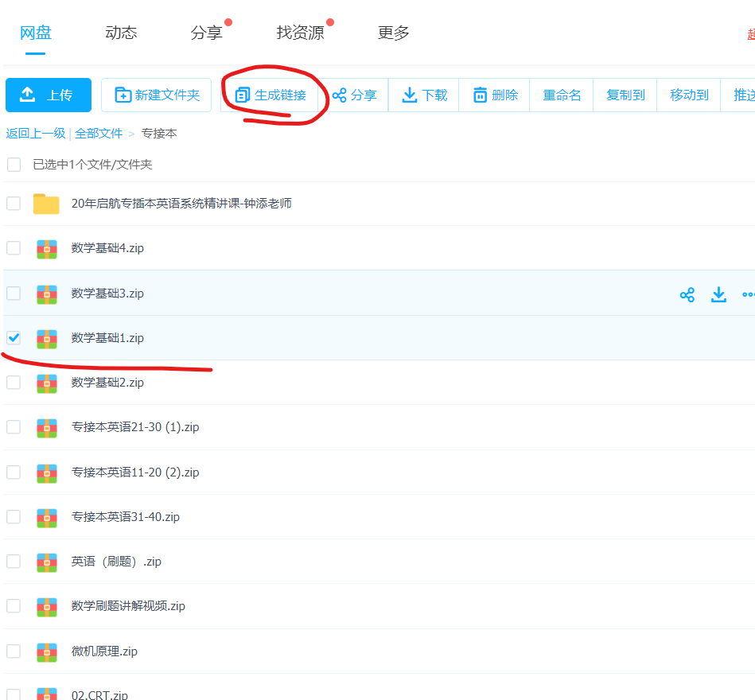Screen dimensions: 755x700
Task: Check the checkbox for 微机原理.zip
Action: (x=14, y=651)
